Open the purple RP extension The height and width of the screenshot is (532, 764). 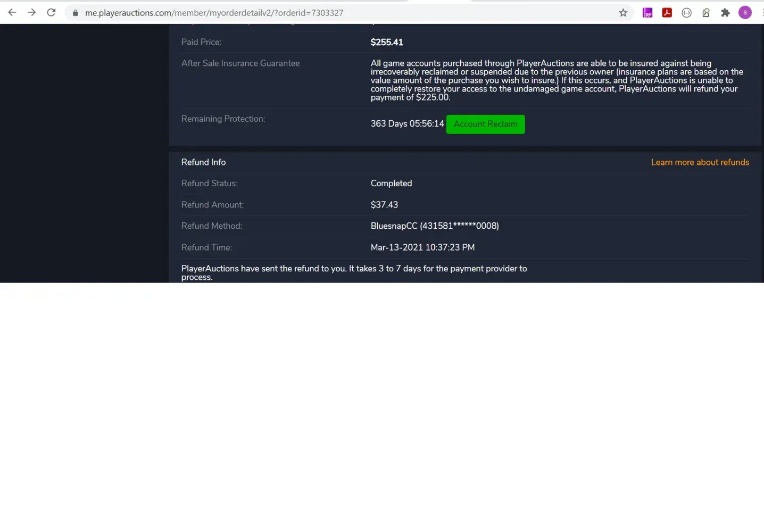coord(647,13)
